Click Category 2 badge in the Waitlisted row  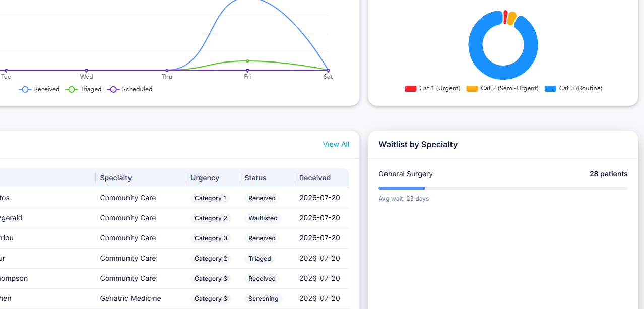tap(211, 218)
